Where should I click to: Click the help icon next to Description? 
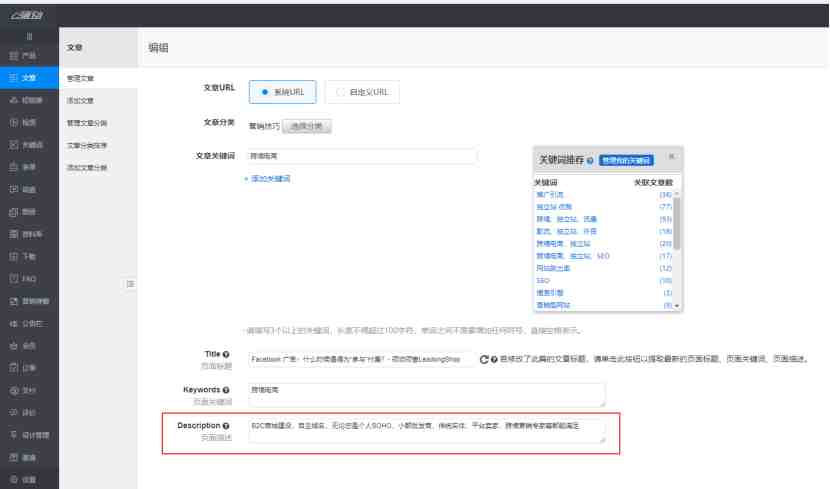click(x=226, y=426)
